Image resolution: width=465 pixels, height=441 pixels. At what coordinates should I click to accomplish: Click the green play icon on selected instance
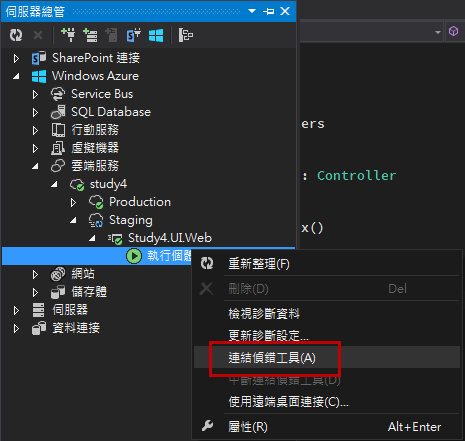pyautogui.click(x=134, y=256)
